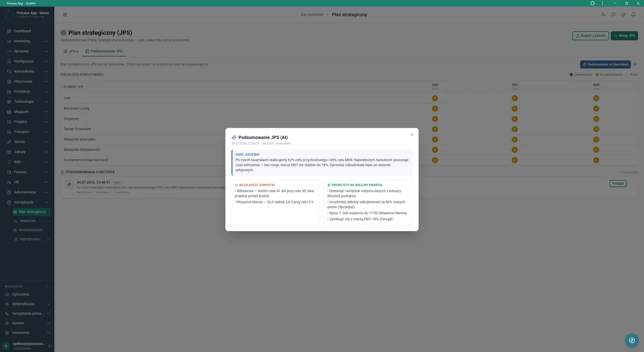Viewport: 644px width, 352px height.
Task: Close the Podsumowanie JPS (AI) dialog
Action: 412,135
